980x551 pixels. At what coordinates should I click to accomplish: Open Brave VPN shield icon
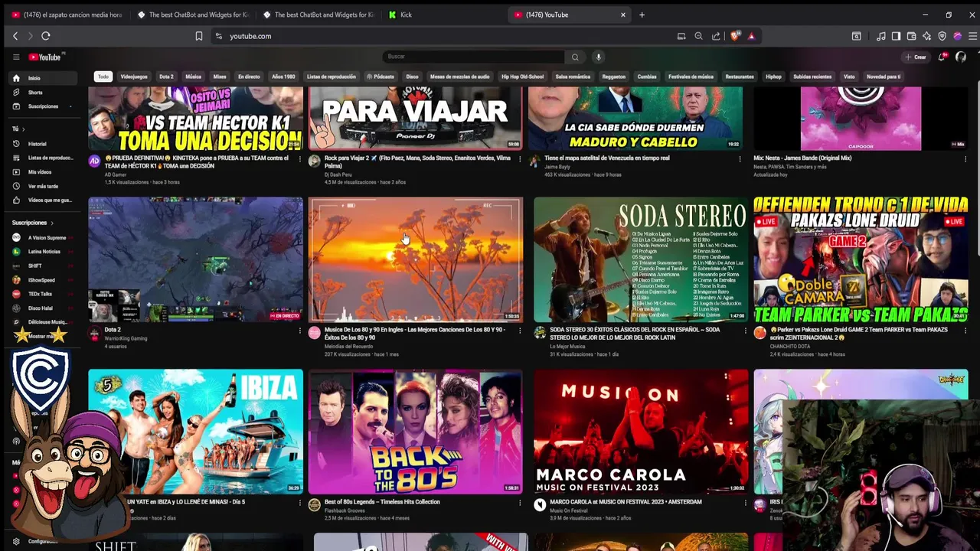pyautogui.click(x=942, y=36)
